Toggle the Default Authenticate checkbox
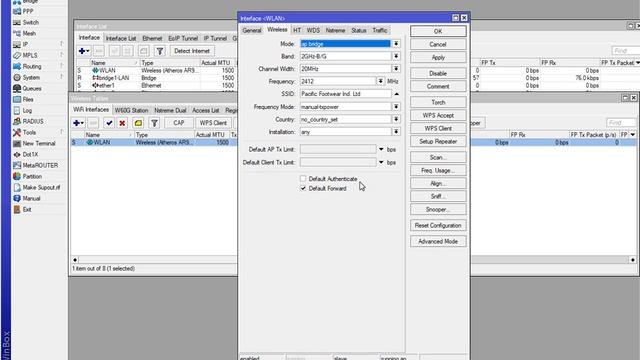Viewport: 640px width, 360px height. [x=303, y=178]
